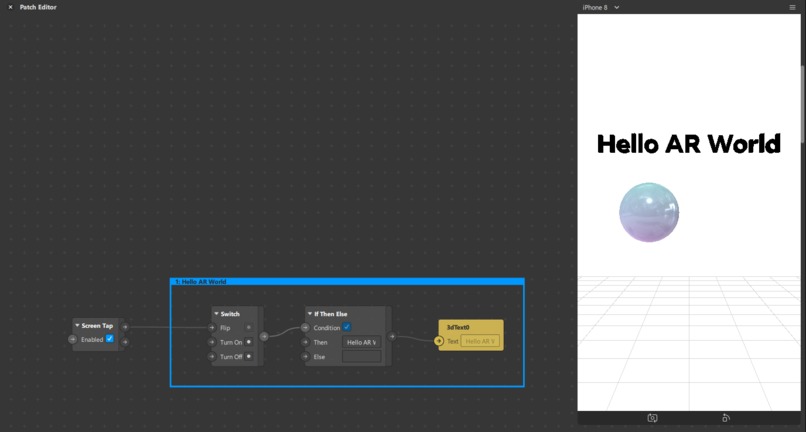Click the empty Else field
The image size is (806, 432).
362,356
